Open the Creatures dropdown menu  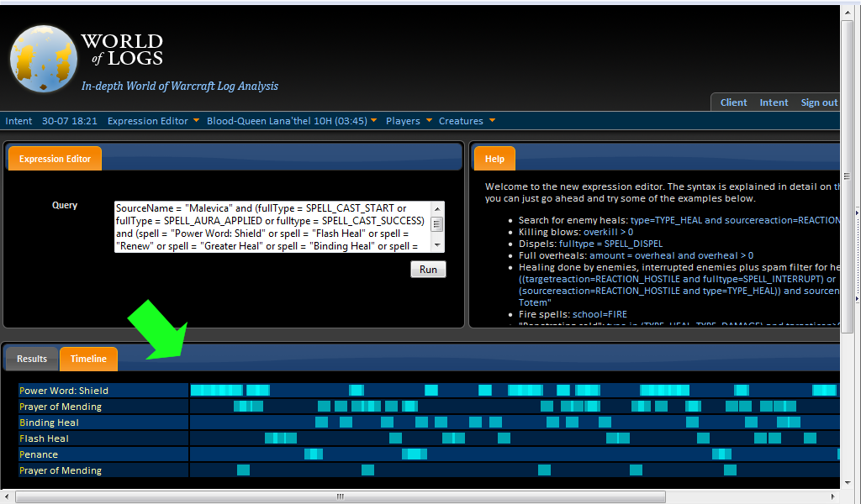467,121
